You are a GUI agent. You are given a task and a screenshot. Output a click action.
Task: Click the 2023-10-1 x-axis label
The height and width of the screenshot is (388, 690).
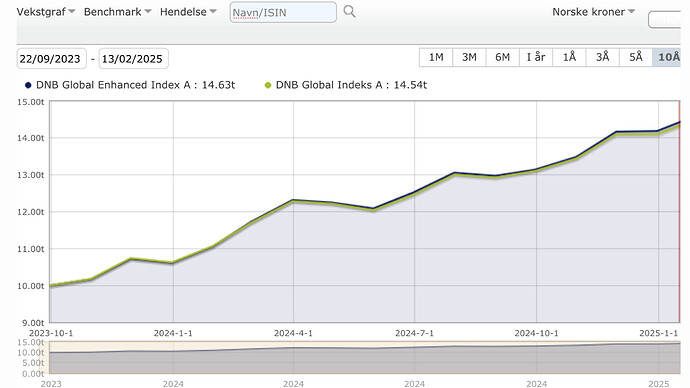[51, 333]
